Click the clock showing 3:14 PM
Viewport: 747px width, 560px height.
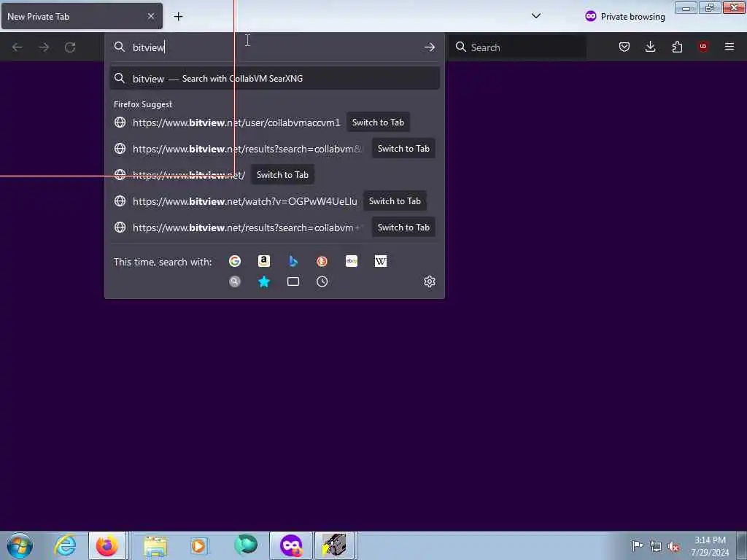tap(710, 545)
